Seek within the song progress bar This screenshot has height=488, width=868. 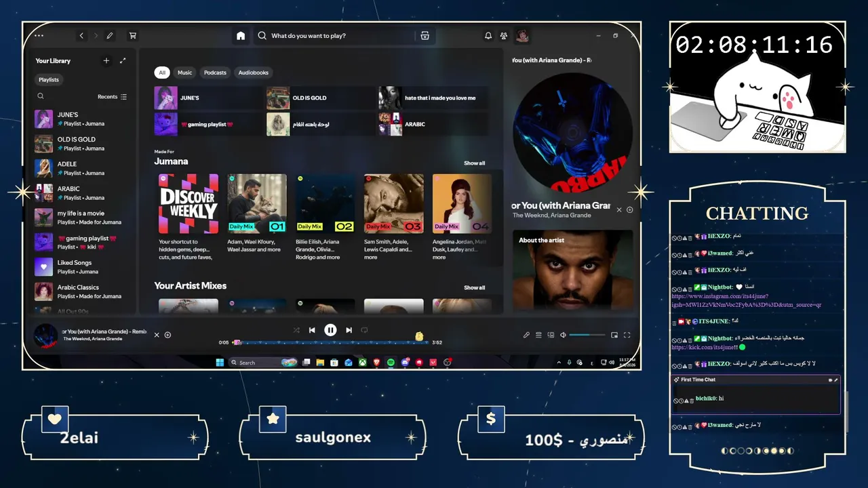point(330,342)
